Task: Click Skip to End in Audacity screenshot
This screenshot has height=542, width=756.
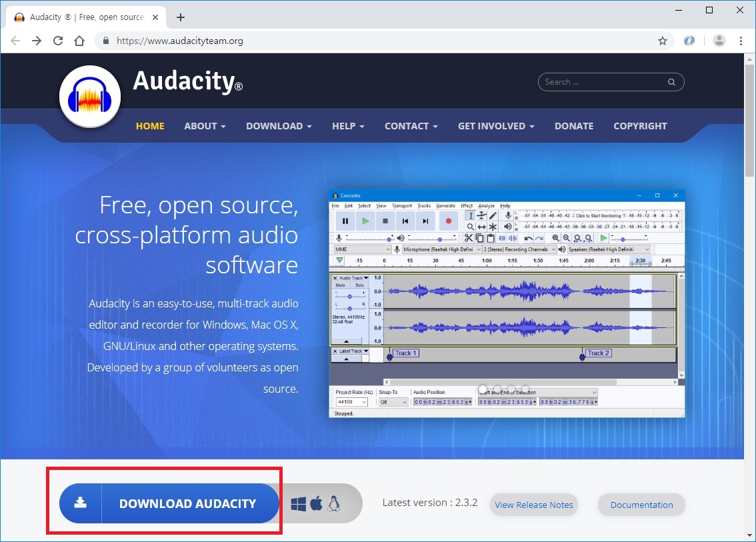Action: [425, 221]
